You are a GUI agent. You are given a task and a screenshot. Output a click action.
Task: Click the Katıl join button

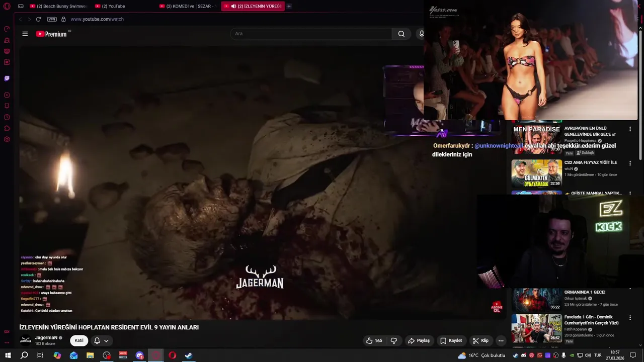pos(79,340)
